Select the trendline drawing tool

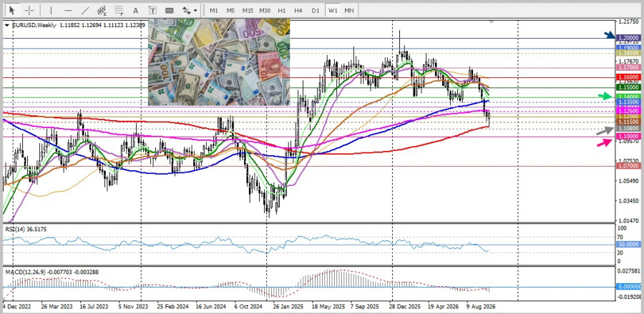click(85, 10)
